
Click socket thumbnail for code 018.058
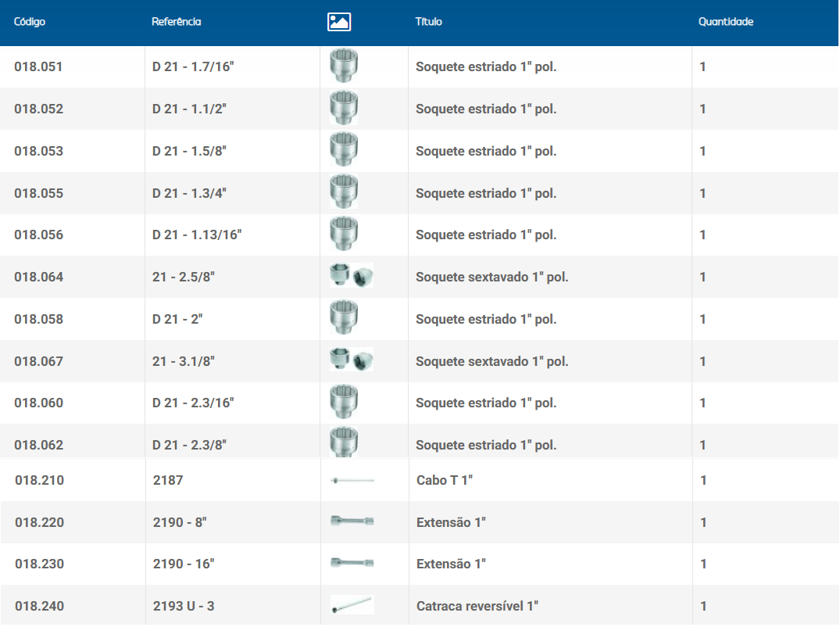(343, 318)
